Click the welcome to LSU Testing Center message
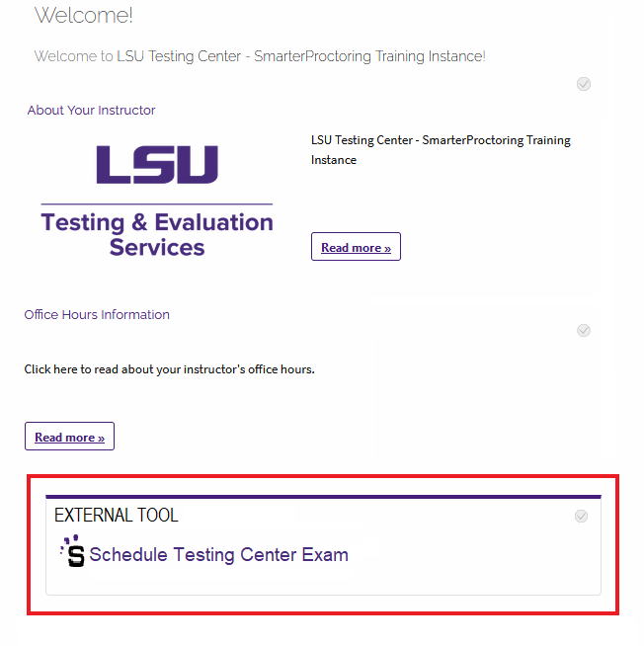Image resolution: width=644 pixels, height=646 pixels. (x=259, y=56)
